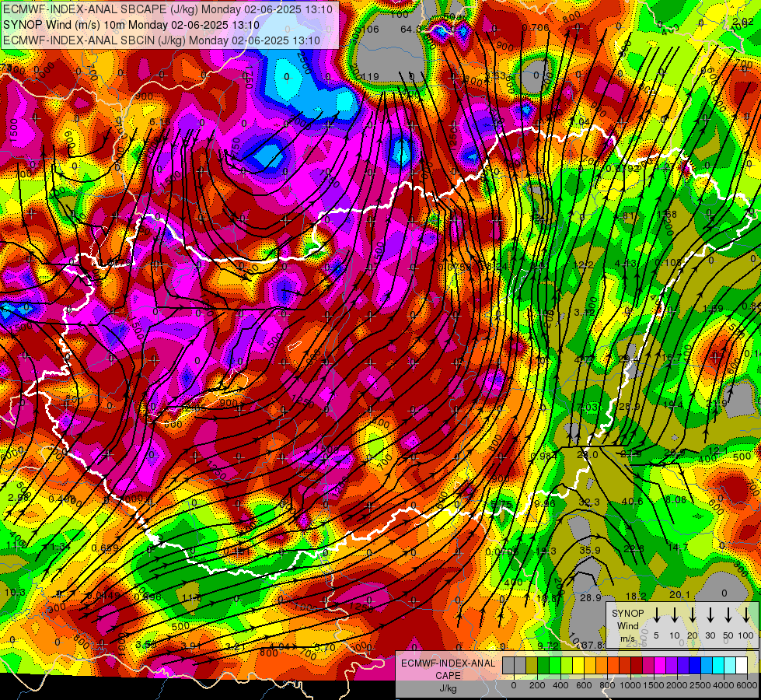Click the J/kg unit label in legend
The width and height of the screenshot is (761, 700).
448,688
